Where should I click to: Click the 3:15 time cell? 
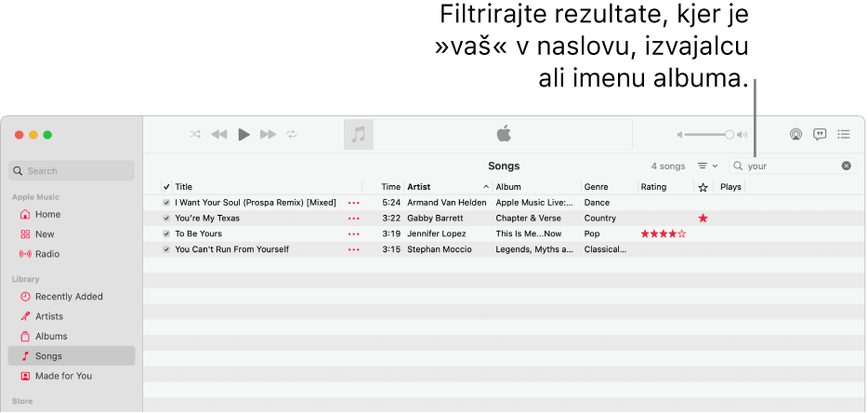(x=391, y=249)
